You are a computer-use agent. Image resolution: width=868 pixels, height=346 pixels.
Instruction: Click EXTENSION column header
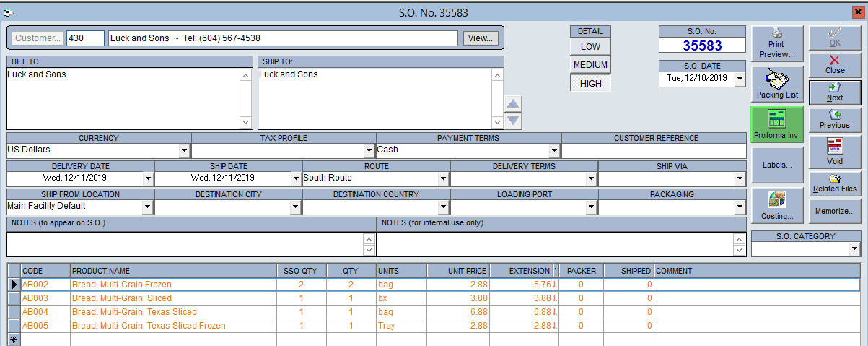[x=521, y=271]
